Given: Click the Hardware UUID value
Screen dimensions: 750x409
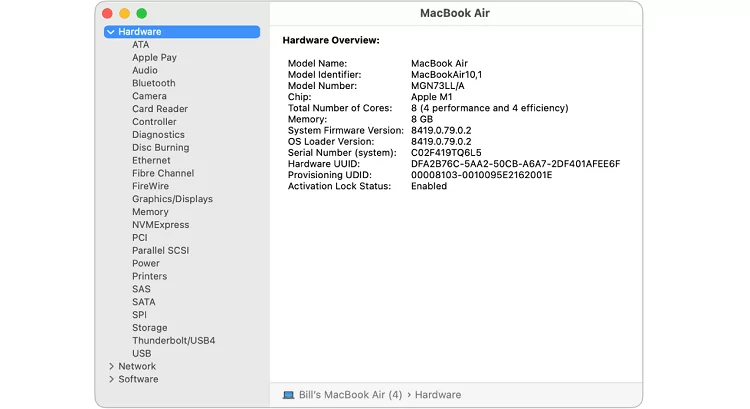Looking at the screenshot, I should tap(516, 164).
